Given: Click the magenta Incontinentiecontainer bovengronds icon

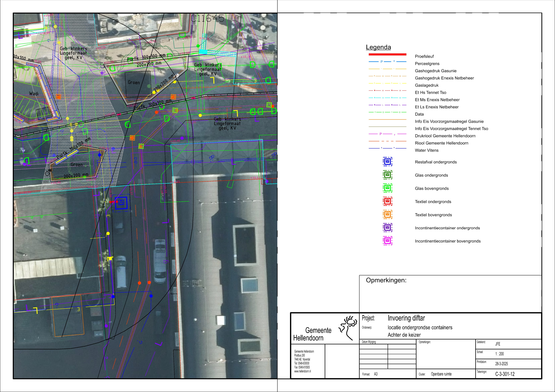Looking at the screenshot, I should (387, 241).
